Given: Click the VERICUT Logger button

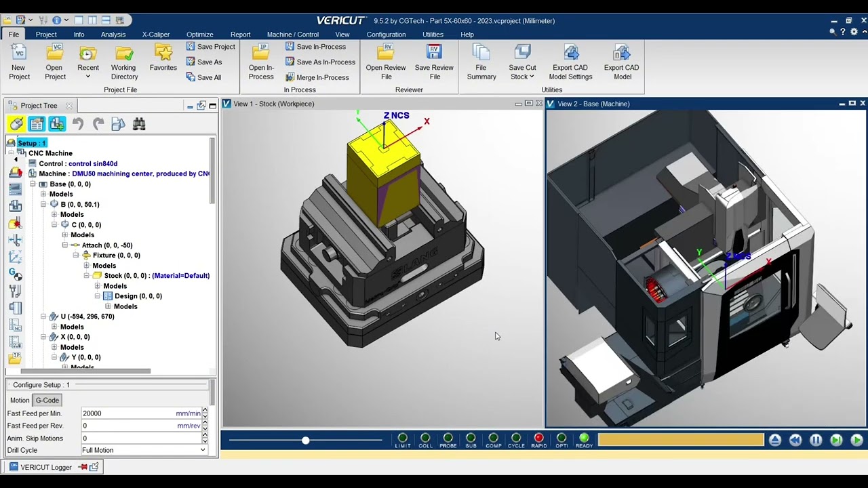Looking at the screenshot, I should [54, 467].
